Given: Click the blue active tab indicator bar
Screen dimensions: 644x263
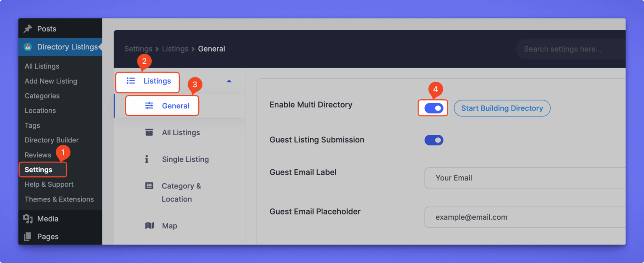Looking at the screenshot, I should (115, 106).
